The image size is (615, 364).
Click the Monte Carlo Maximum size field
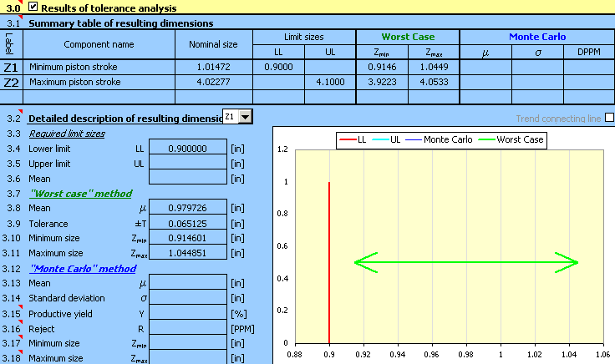point(188,357)
